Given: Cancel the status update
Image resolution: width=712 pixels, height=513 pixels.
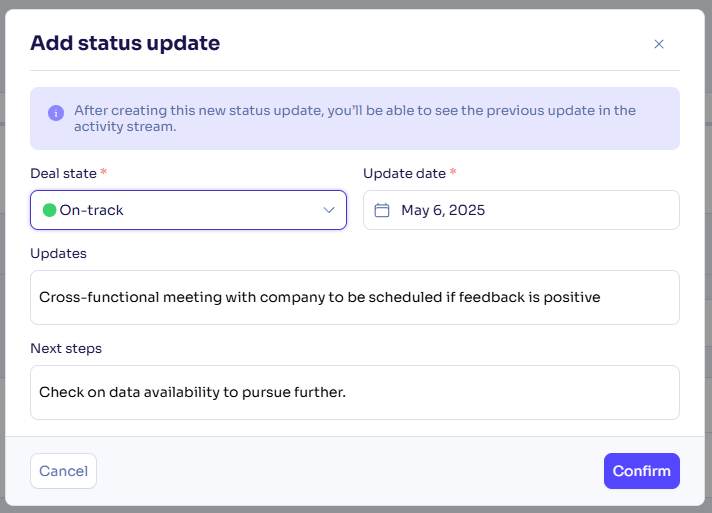Looking at the screenshot, I should click(64, 471).
